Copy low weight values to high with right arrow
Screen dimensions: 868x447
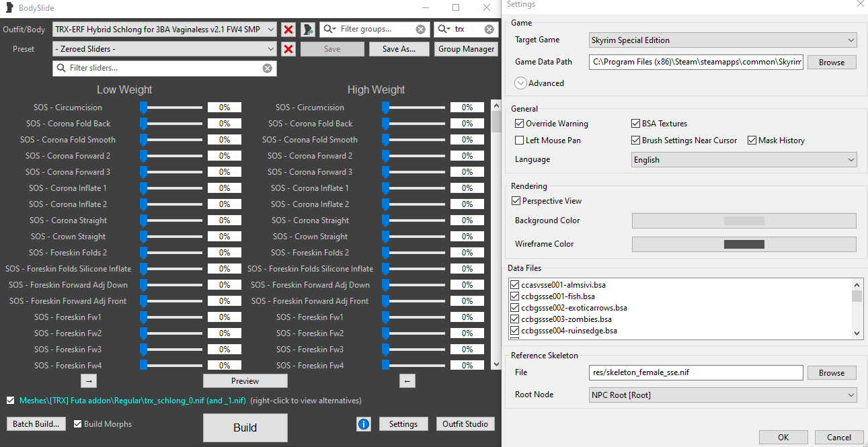(89, 381)
